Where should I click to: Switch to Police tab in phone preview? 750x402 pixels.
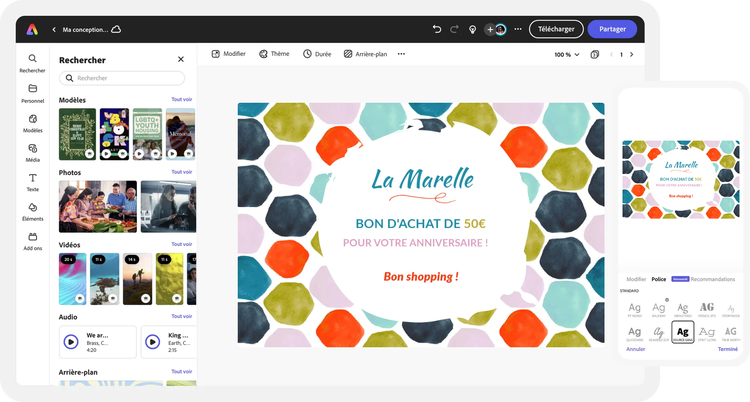click(659, 279)
